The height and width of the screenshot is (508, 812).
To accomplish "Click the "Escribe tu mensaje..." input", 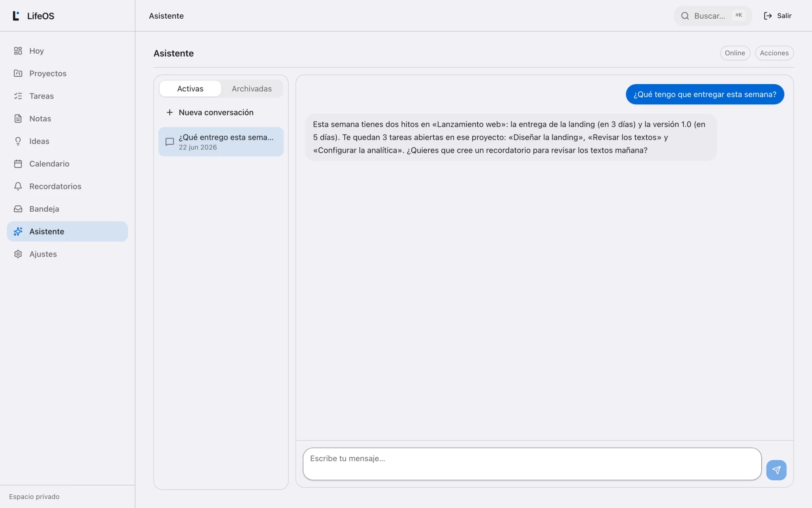I will point(532,464).
